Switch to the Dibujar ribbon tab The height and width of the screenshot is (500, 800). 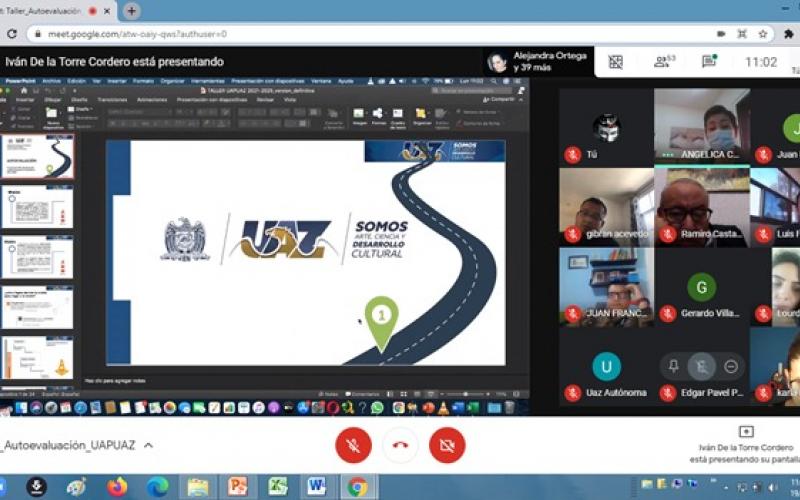53,99
